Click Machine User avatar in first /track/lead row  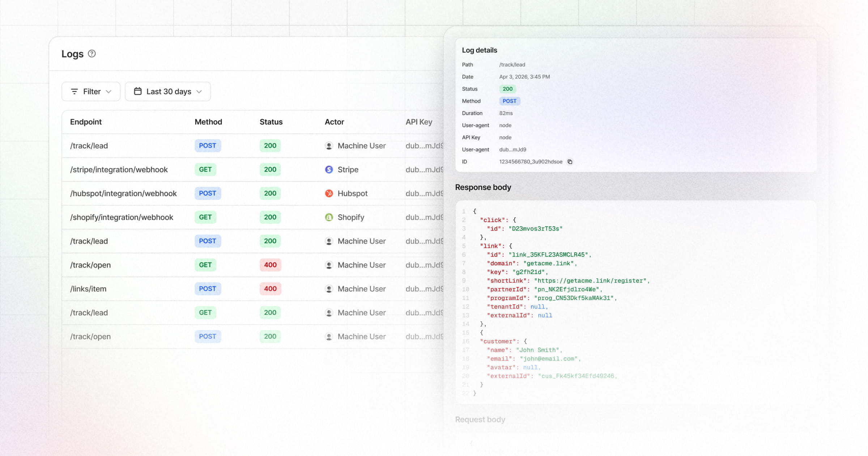[329, 146]
